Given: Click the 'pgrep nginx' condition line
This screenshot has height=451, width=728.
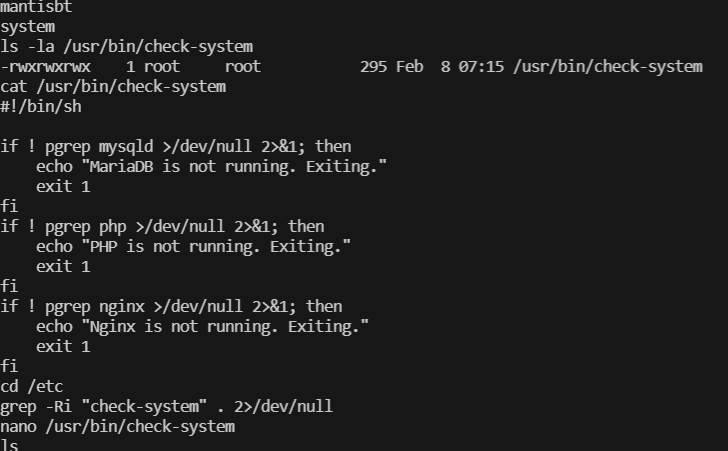Looking at the screenshot, I should 171,307.
